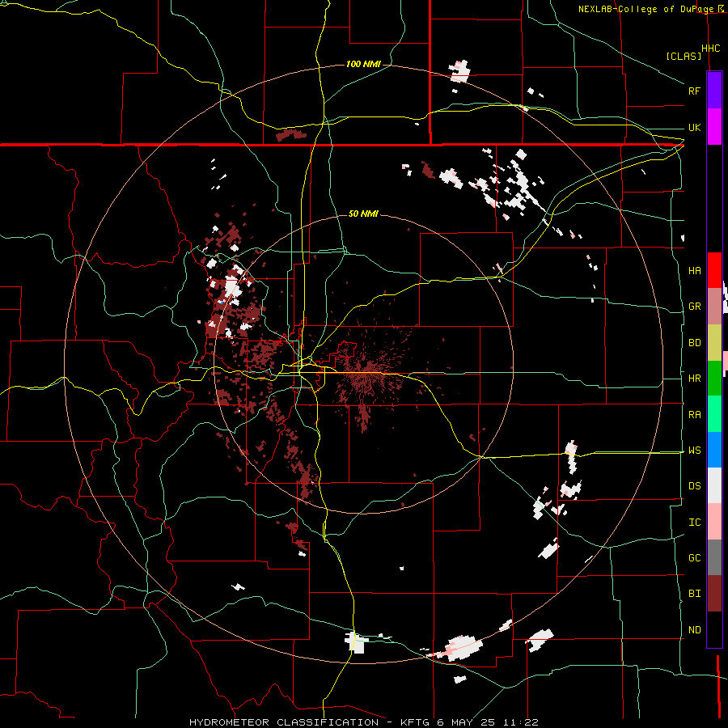Click the 'RF' legend label
The image size is (728, 728).
coord(694,91)
